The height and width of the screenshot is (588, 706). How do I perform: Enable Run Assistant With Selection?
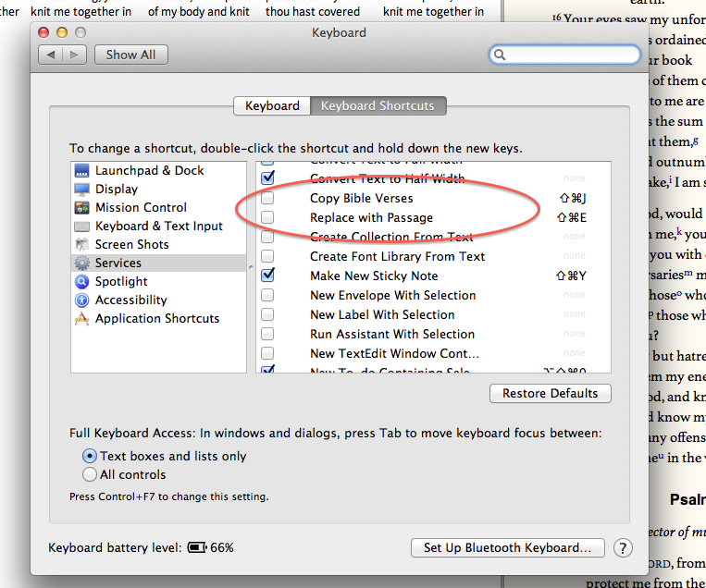267,334
